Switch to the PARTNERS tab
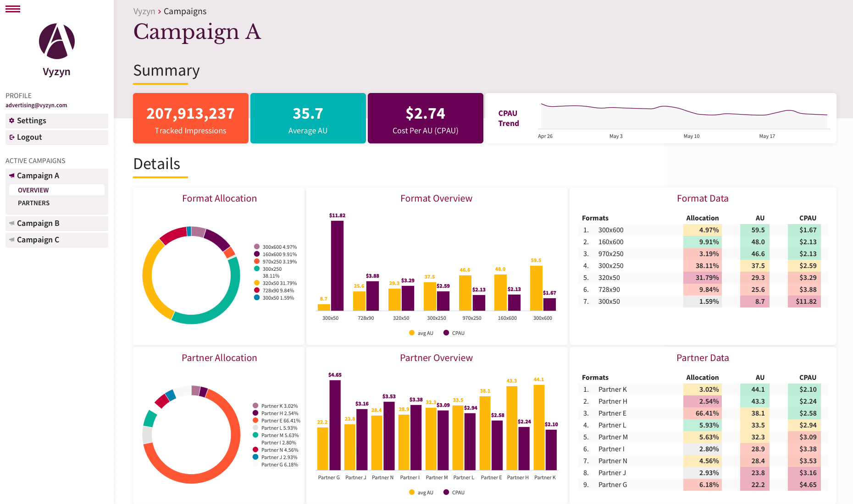Viewport: 853px width, 504px height. click(33, 203)
